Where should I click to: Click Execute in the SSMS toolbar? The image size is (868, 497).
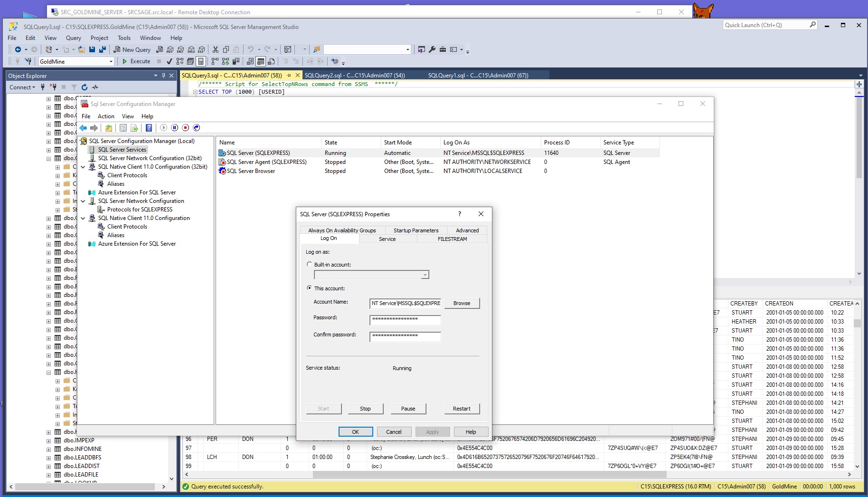[x=136, y=61]
